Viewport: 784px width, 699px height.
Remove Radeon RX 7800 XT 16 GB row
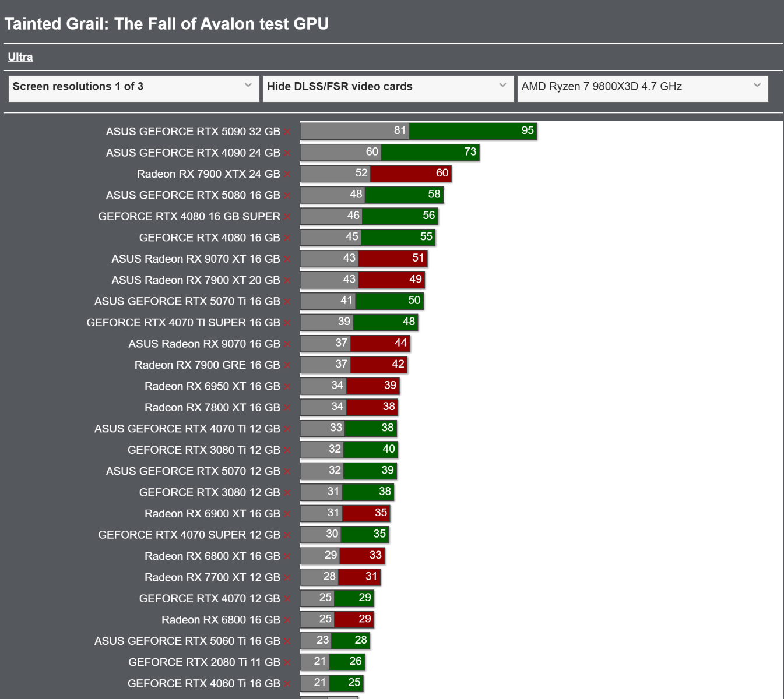[287, 408]
